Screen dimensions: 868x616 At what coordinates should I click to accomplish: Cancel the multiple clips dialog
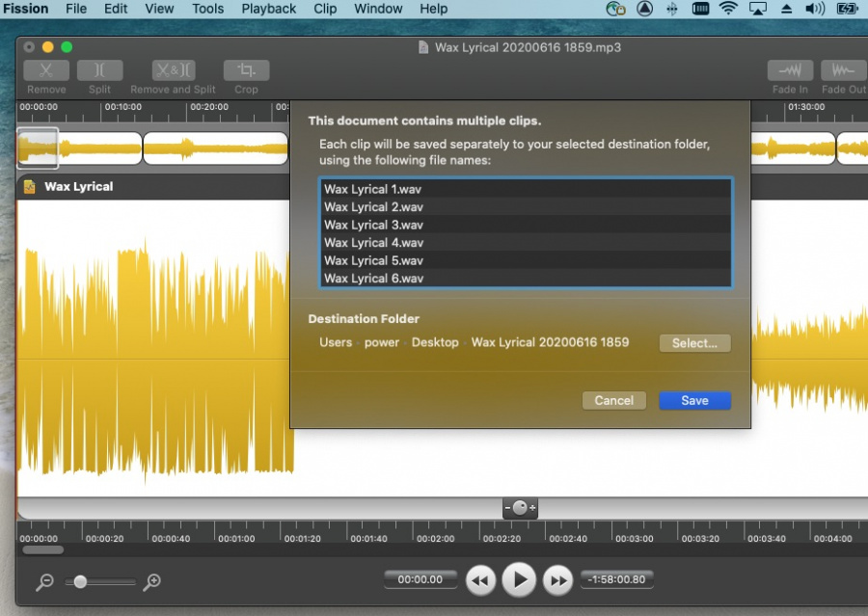[x=613, y=400]
